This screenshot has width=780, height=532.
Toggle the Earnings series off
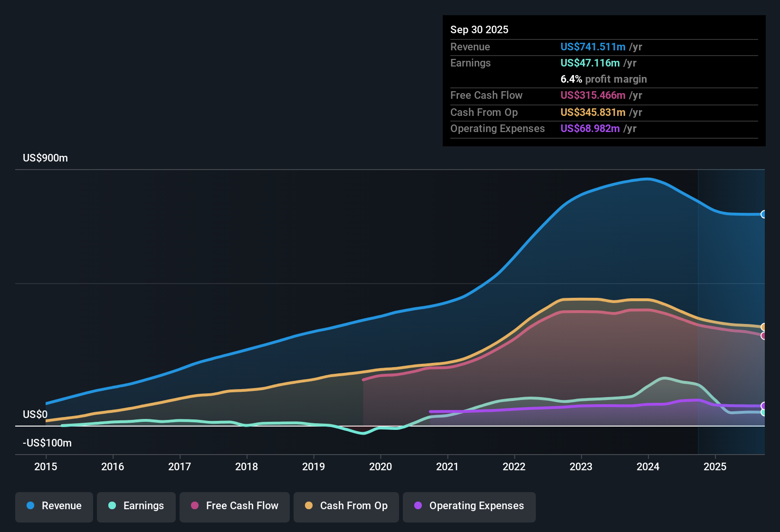coord(136,506)
